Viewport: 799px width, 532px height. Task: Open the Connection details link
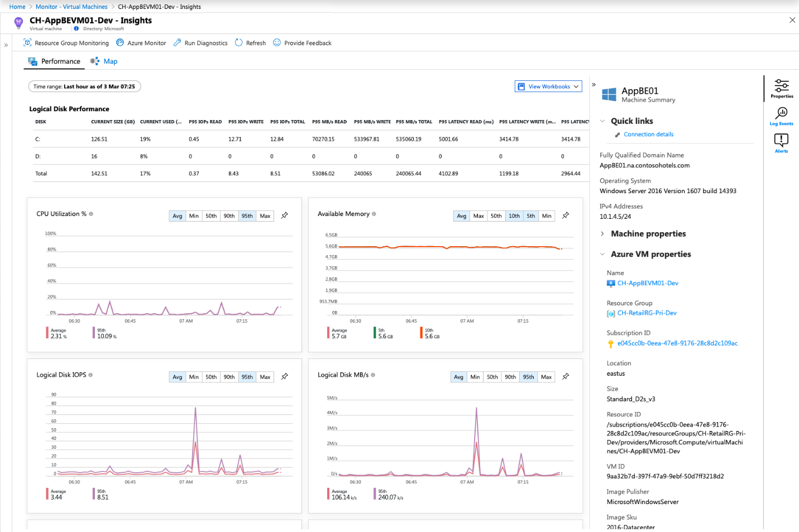click(648, 135)
